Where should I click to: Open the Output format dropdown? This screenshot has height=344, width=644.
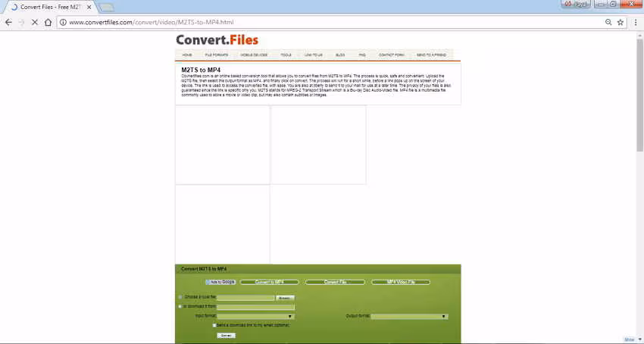click(409, 317)
